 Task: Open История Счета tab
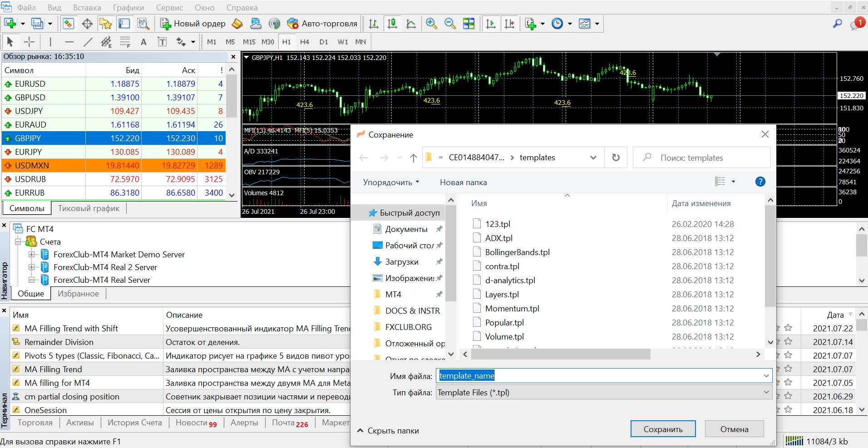(134, 423)
